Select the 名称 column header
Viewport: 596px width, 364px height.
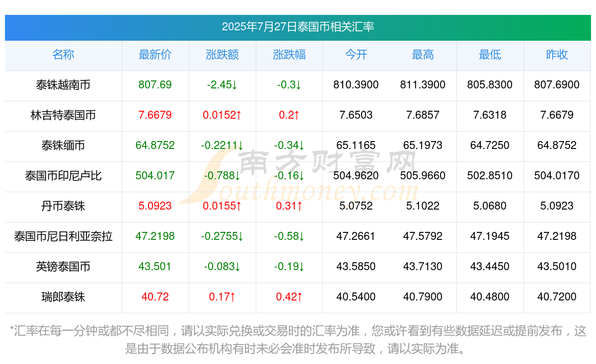click(x=63, y=55)
